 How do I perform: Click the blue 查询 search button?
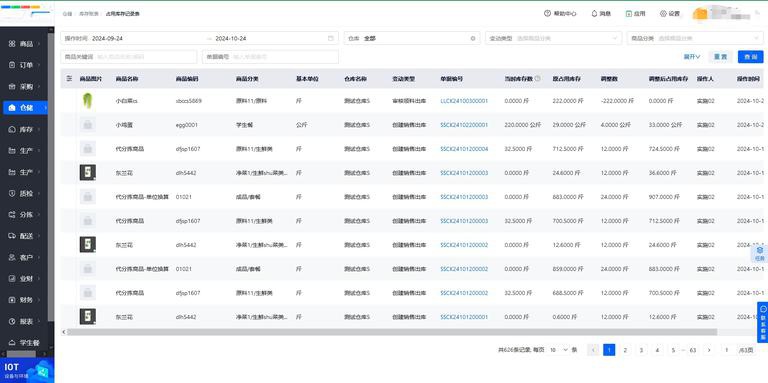click(750, 57)
